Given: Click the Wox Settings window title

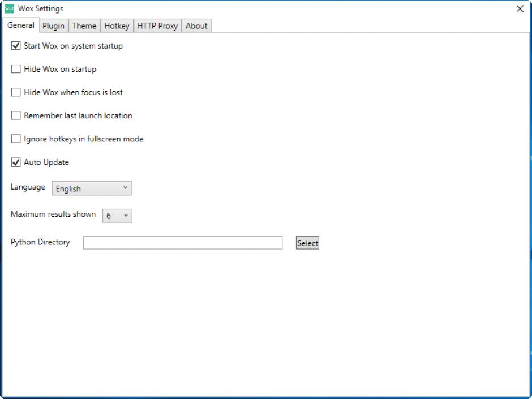Looking at the screenshot, I should click(x=41, y=8).
